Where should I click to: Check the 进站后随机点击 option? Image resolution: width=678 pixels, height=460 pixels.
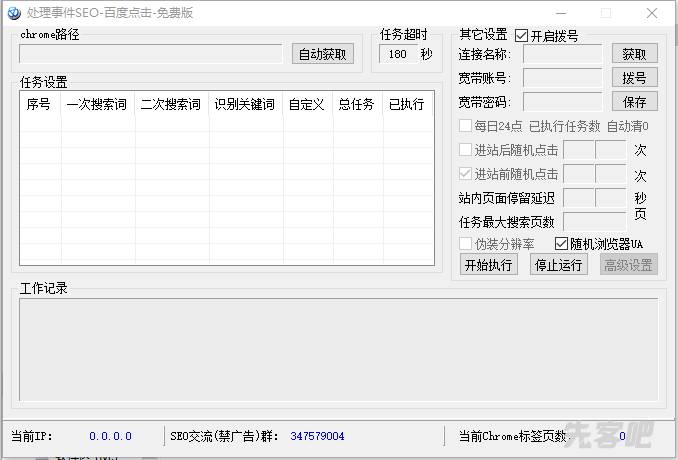click(x=465, y=149)
